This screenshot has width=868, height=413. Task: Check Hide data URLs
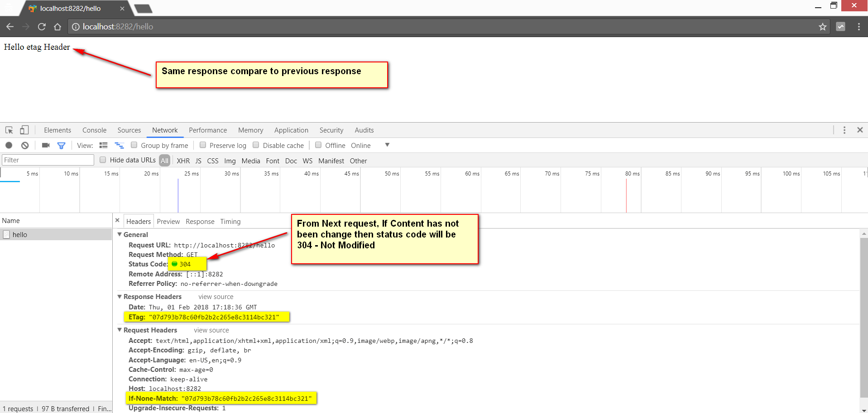click(103, 160)
